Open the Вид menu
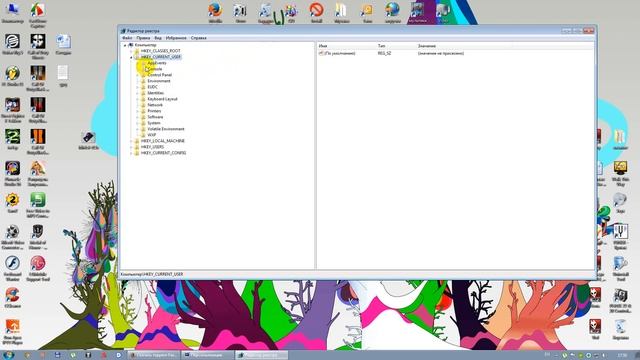Viewport: 640px width, 360px height. pos(158,38)
